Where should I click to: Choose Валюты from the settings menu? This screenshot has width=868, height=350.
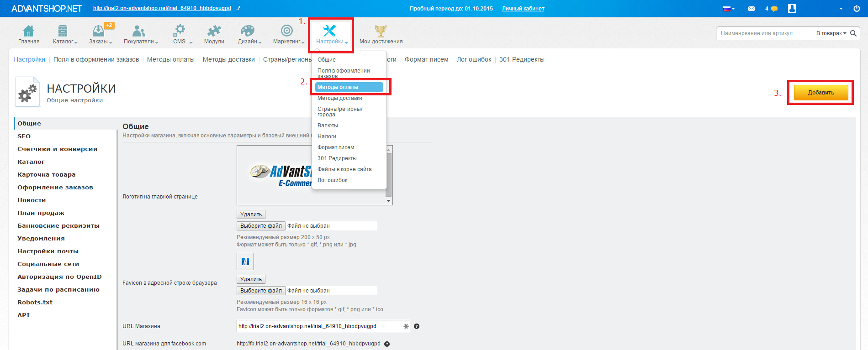(328, 125)
